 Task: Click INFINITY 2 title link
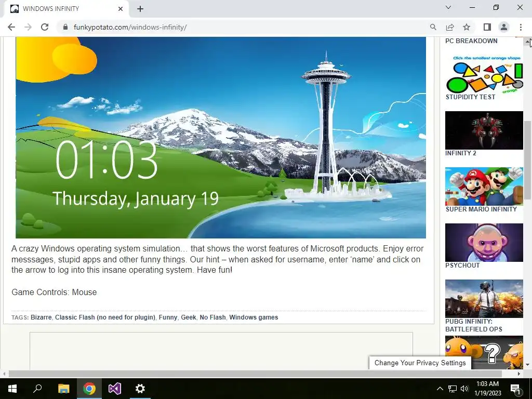[461, 153]
